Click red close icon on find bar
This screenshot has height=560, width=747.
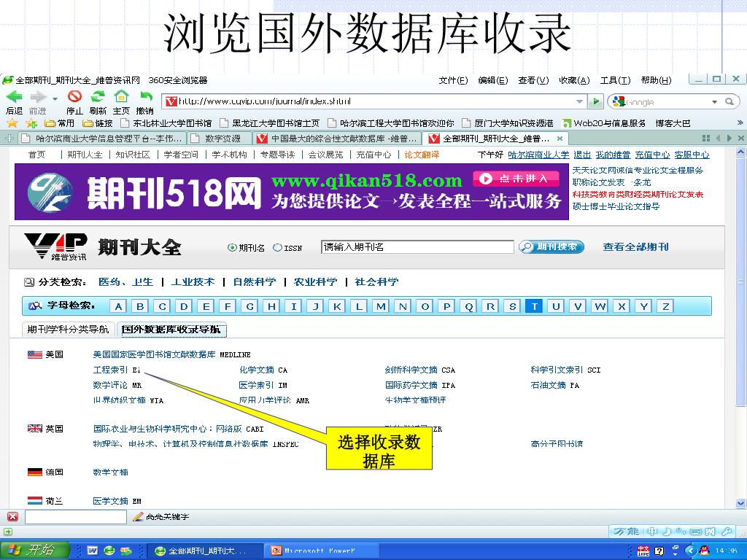tap(13, 517)
